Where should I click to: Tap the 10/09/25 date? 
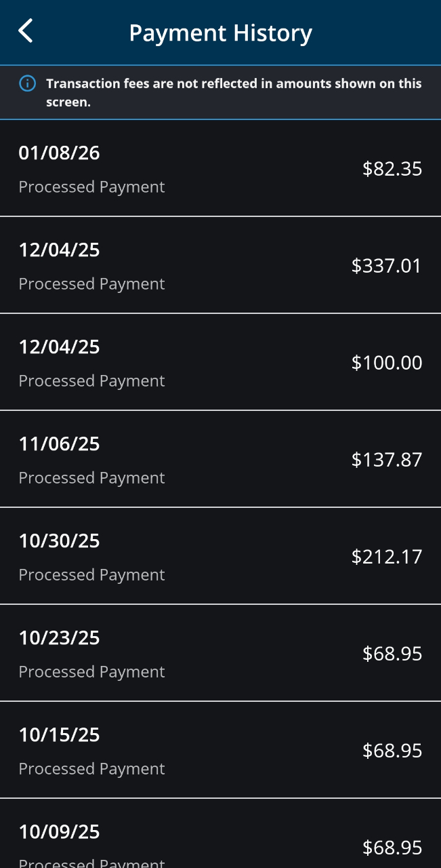coord(59,832)
